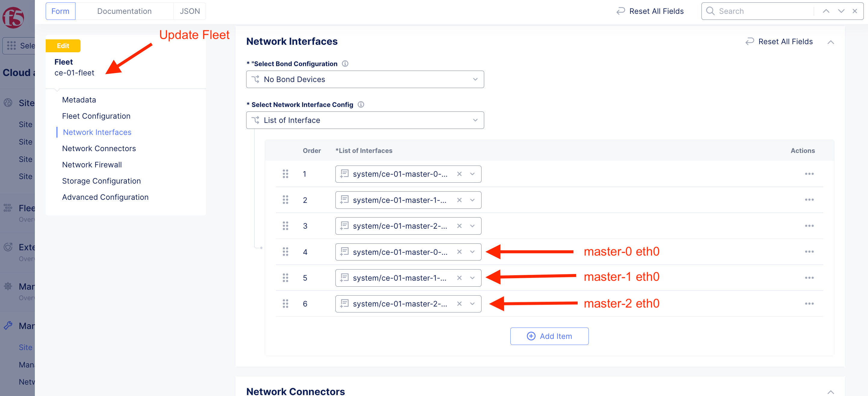868x396 pixels.
Task: Switch to the Documentation tab
Action: [x=124, y=11]
